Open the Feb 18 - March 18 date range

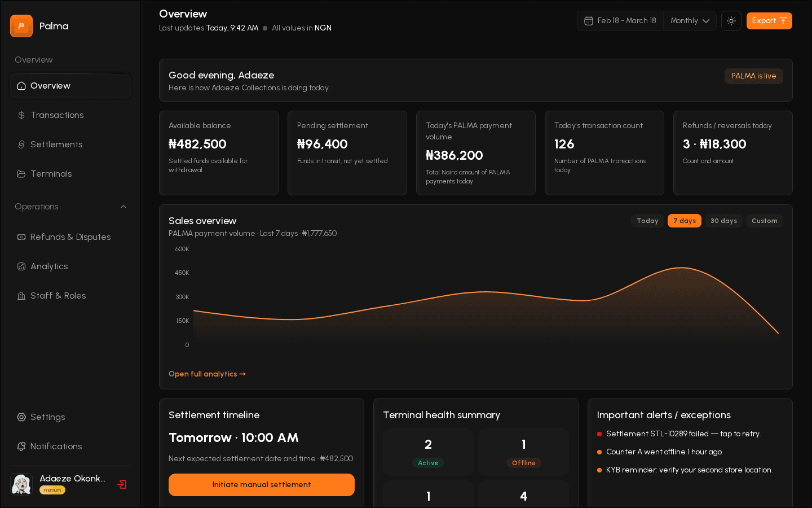click(x=620, y=21)
